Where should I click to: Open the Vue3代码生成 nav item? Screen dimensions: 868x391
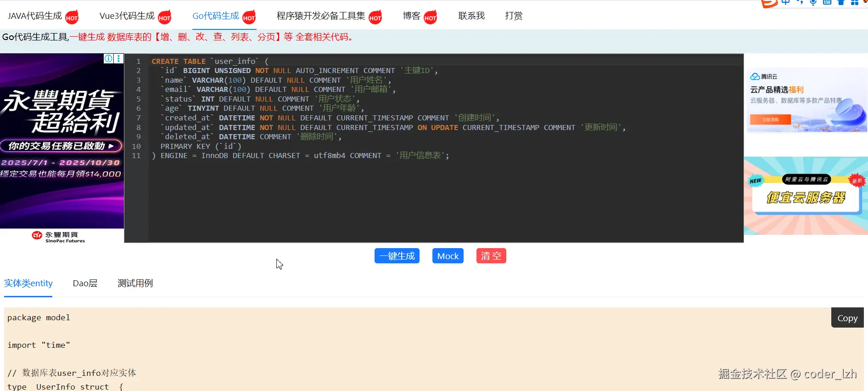[127, 16]
